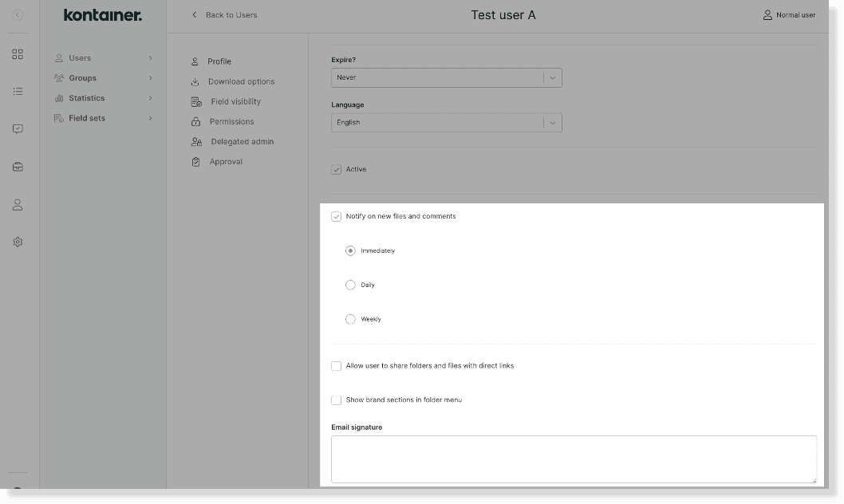
Task: Enable Allow user to share folders and files
Action: (336, 365)
